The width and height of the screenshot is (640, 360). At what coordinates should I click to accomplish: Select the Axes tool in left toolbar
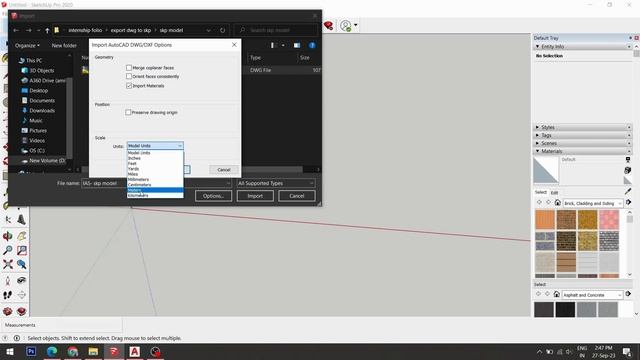click(x=8, y=220)
